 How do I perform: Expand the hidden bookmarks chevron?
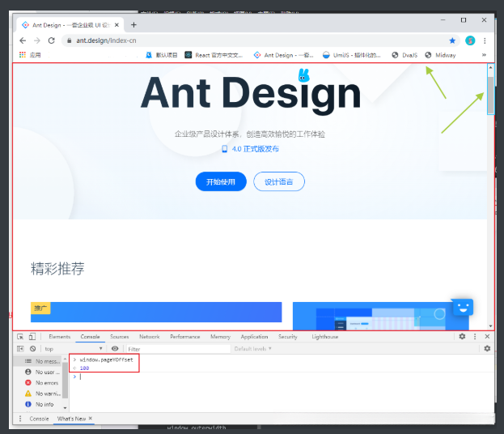point(484,55)
